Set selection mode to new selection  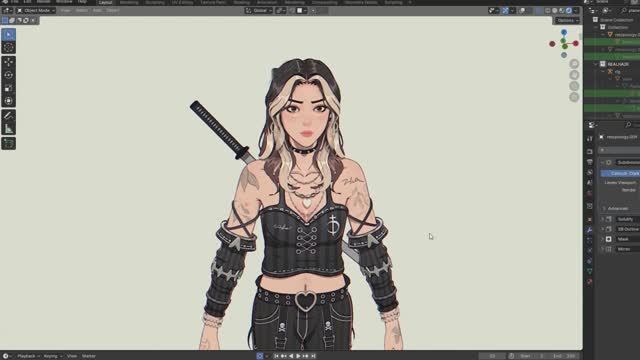coord(5,20)
